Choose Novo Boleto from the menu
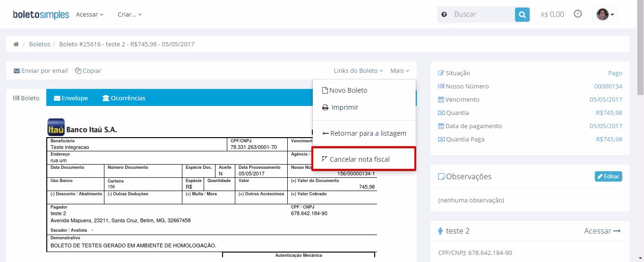The image size is (644, 262). tap(348, 90)
